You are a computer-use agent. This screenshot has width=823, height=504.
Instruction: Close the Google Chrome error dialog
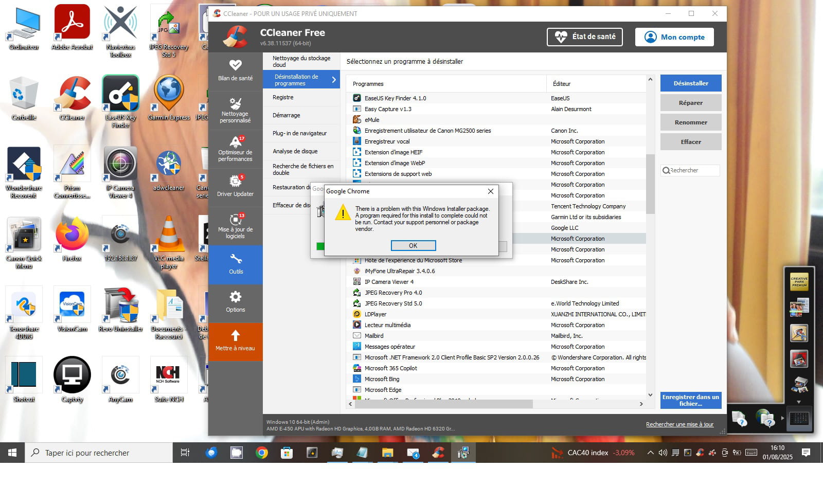point(490,191)
